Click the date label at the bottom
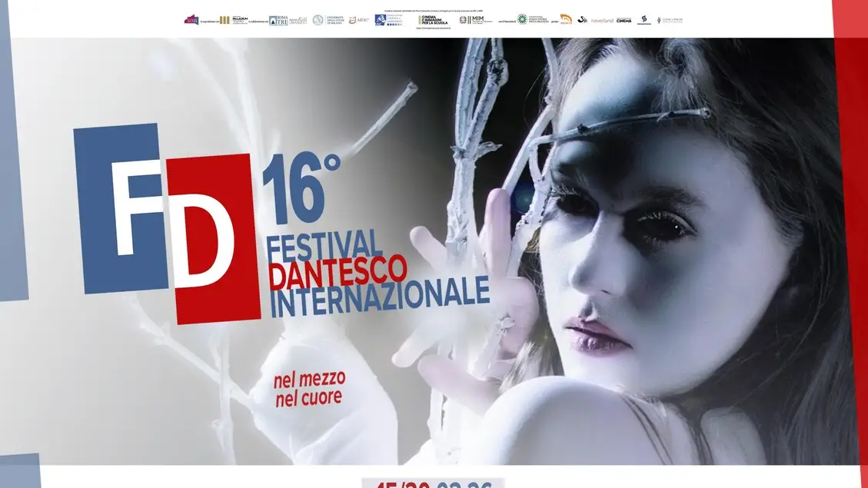 [x=432, y=483]
